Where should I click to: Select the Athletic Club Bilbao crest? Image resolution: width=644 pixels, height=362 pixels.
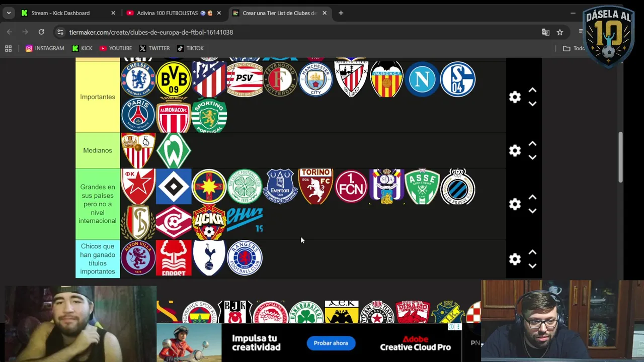(x=351, y=79)
